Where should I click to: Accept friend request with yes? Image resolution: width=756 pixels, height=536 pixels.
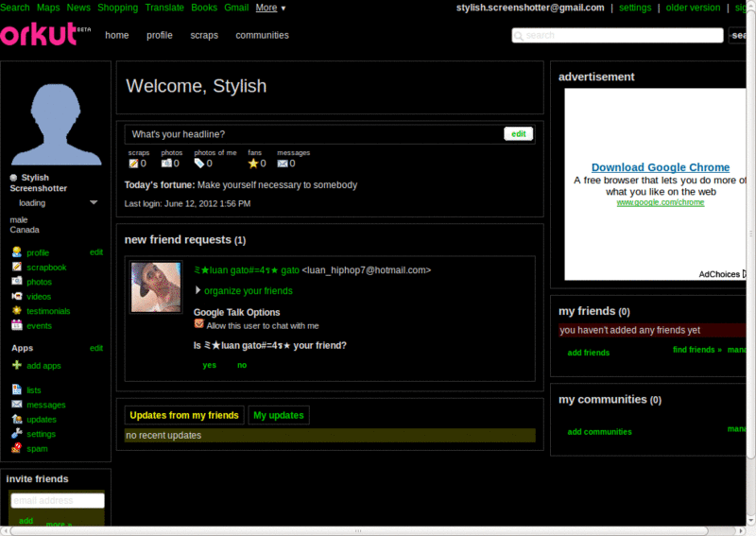click(209, 365)
